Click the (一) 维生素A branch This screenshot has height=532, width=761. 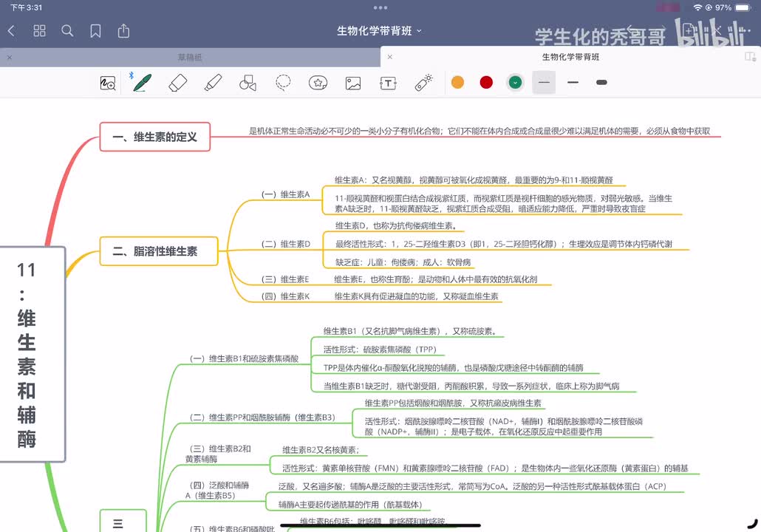pos(285,194)
